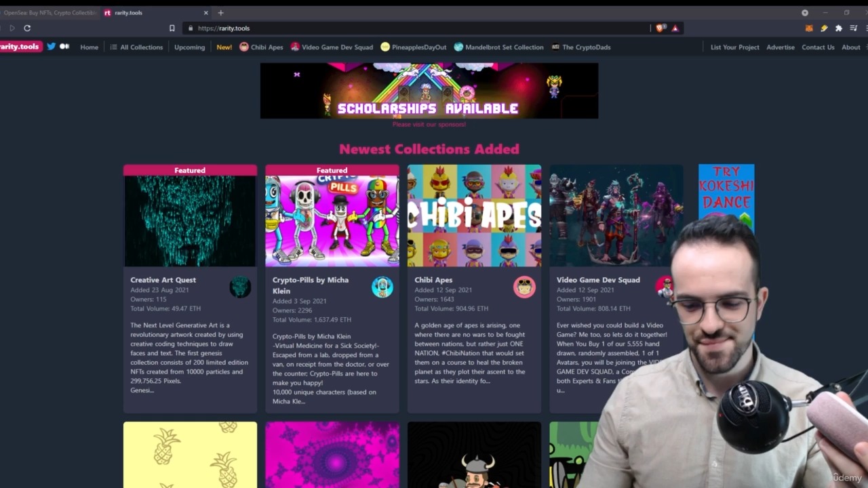Open the extensions puzzle-piece menu

click(839, 28)
